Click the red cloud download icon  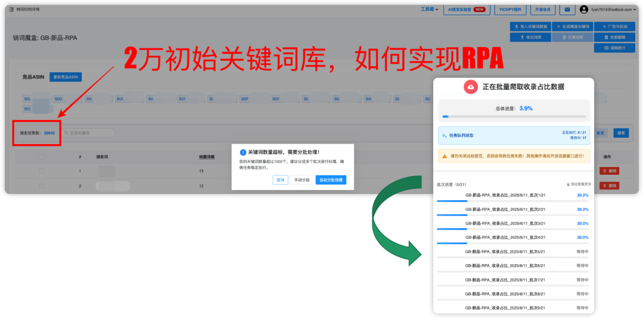pyautogui.click(x=471, y=87)
